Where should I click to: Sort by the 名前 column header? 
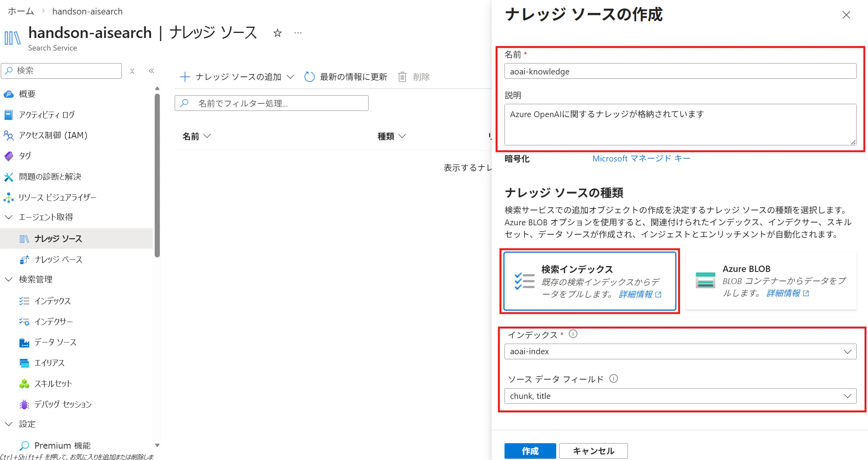(x=197, y=136)
